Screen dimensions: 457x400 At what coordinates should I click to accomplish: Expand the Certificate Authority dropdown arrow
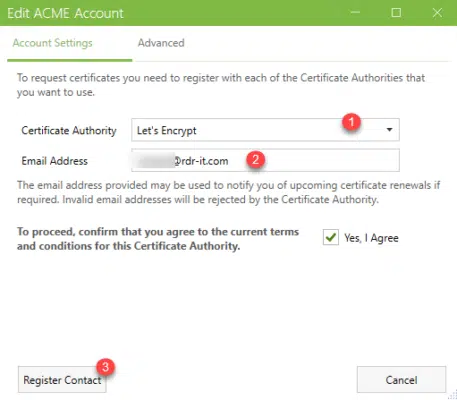point(389,130)
